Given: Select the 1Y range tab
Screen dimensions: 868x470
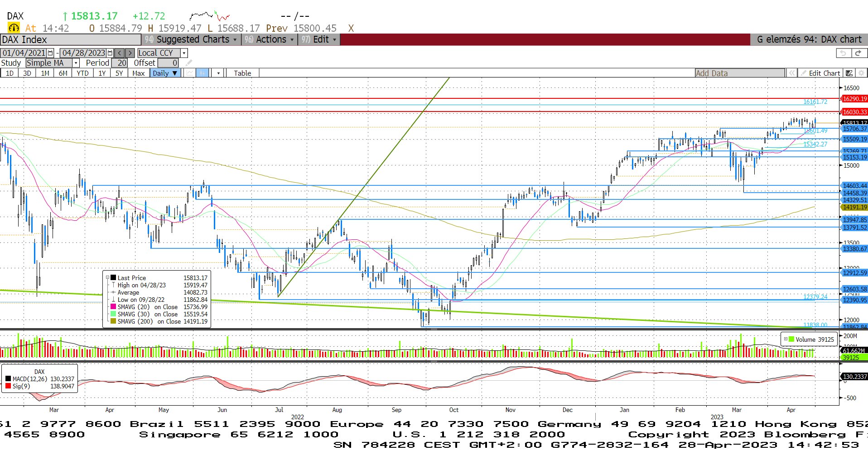Looking at the screenshot, I should point(102,73).
